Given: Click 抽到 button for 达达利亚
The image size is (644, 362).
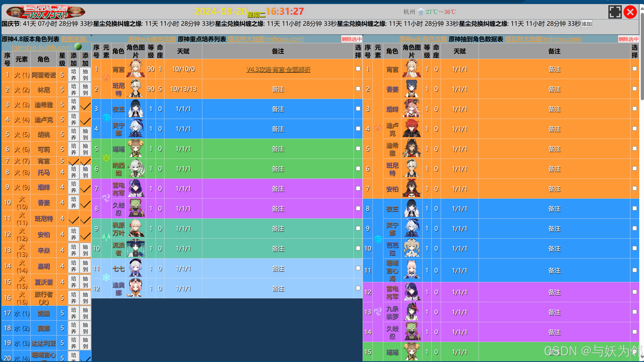Looking at the screenshot, I should point(85,343).
